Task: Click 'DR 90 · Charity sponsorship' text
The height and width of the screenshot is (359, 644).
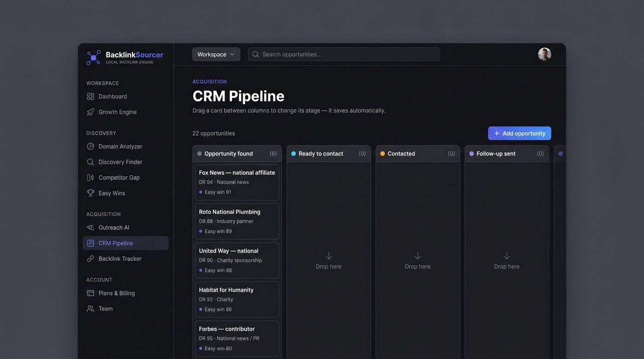Action: [x=230, y=261]
